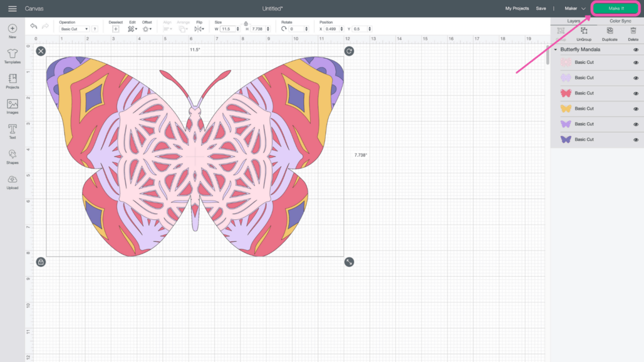The height and width of the screenshot is (362, 644).
Task: Select the dark indigo butterfly layer thumbnail
Action: (x=566, y=139)
